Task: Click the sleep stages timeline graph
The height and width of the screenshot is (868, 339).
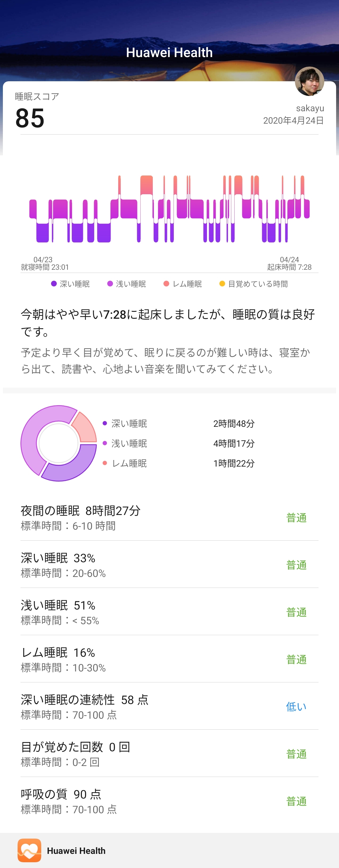Action: pos(169,209)
